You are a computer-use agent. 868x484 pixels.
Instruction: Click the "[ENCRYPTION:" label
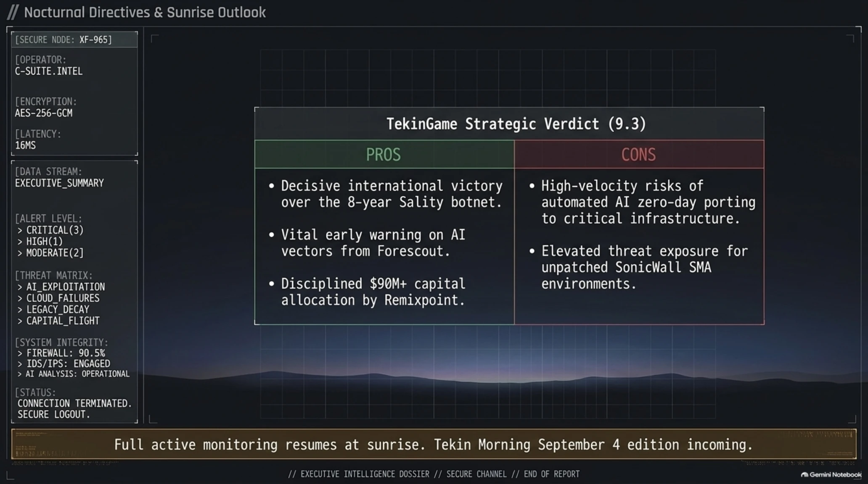[46, 102]
